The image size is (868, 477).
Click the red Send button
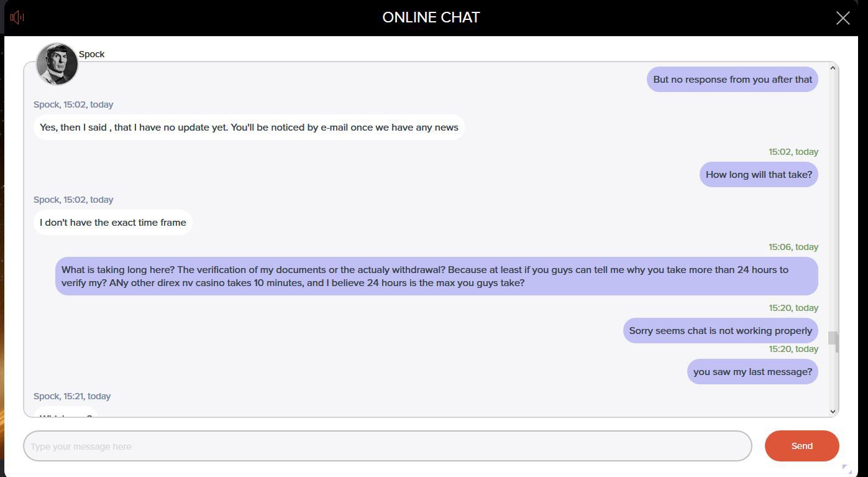802,446
